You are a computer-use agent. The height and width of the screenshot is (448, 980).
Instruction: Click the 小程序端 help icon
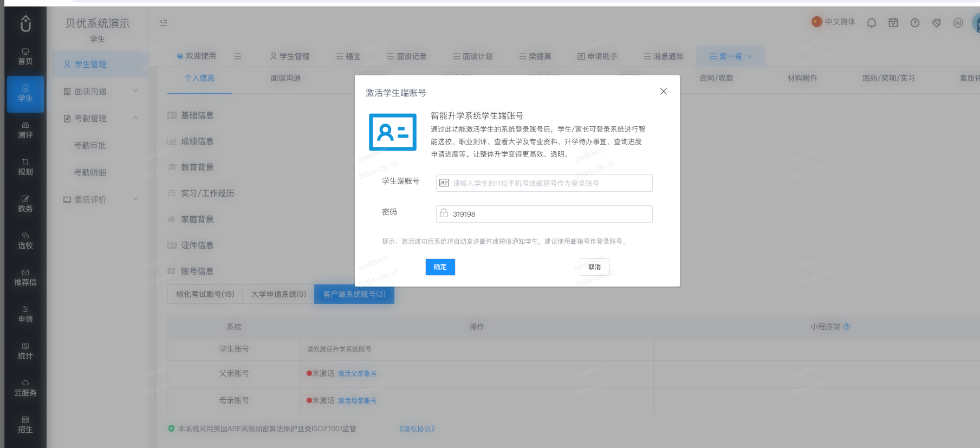(847, 327)
